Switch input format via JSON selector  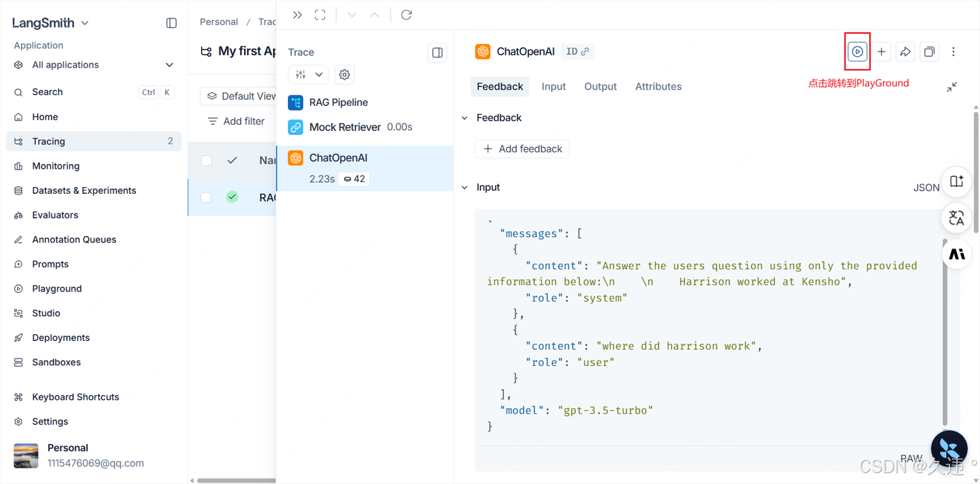(x=926, y=188)
